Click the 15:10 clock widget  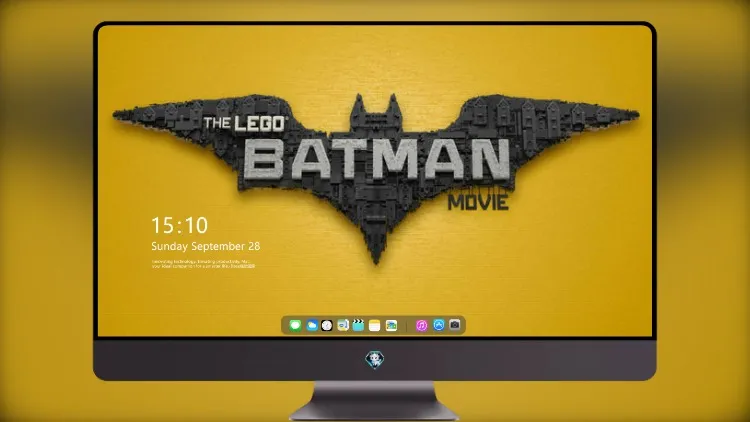[180, 225]
